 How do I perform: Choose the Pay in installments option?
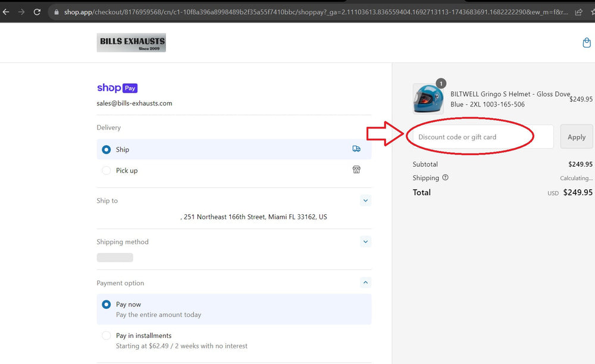click(107, 336)
